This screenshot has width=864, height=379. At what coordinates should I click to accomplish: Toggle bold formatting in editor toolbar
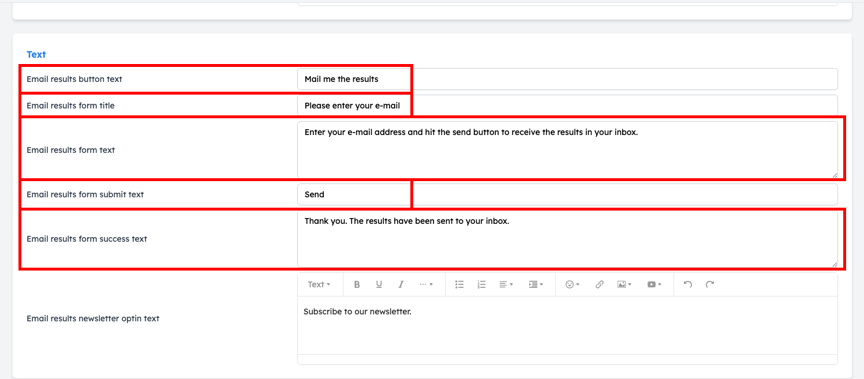click(357, 284)
